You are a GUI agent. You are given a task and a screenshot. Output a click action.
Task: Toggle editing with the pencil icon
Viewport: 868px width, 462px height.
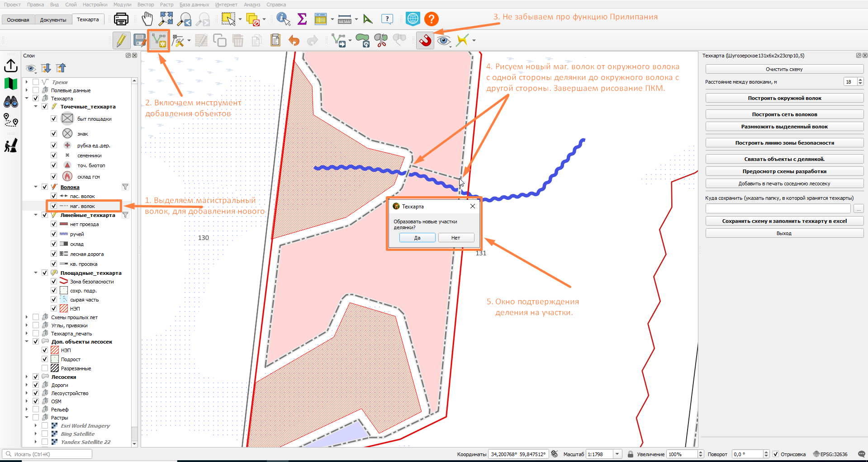121,40
